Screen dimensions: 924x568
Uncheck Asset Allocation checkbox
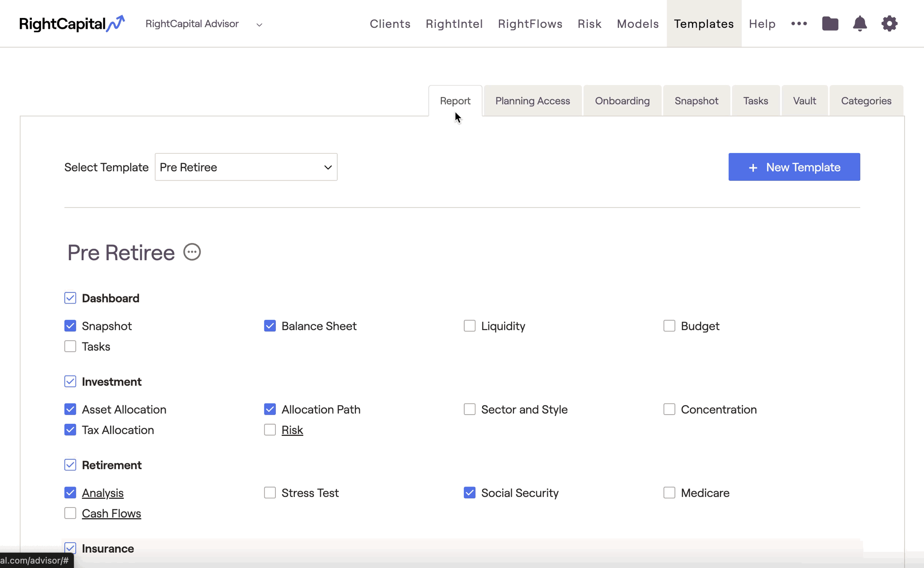70,409
